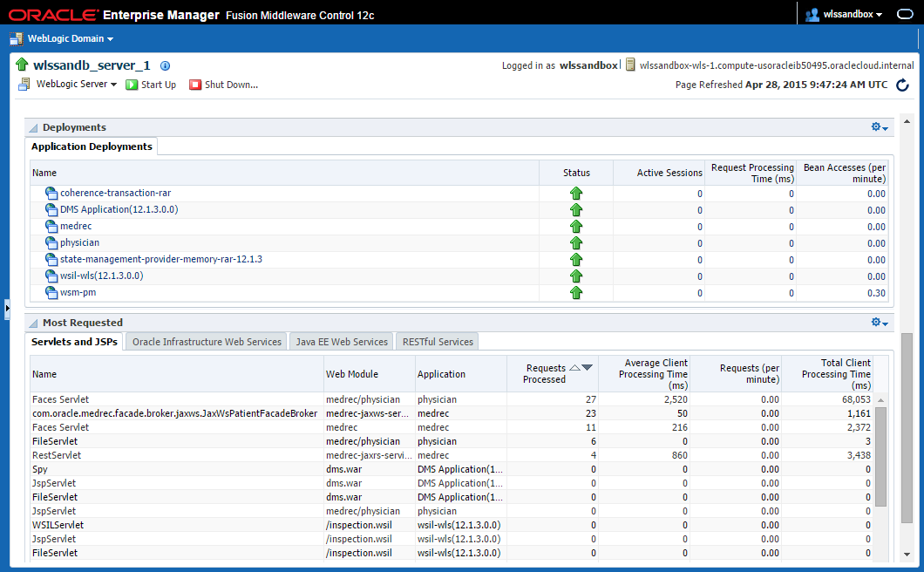
Task: Click the medrec application deployment icon
Action: (x=51, y=227)
